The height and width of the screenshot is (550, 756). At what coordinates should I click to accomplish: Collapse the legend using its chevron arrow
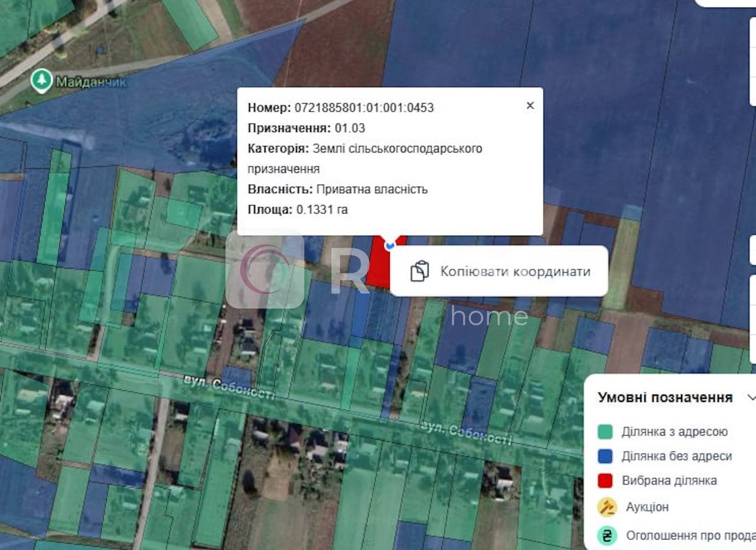tap(751, 398)
